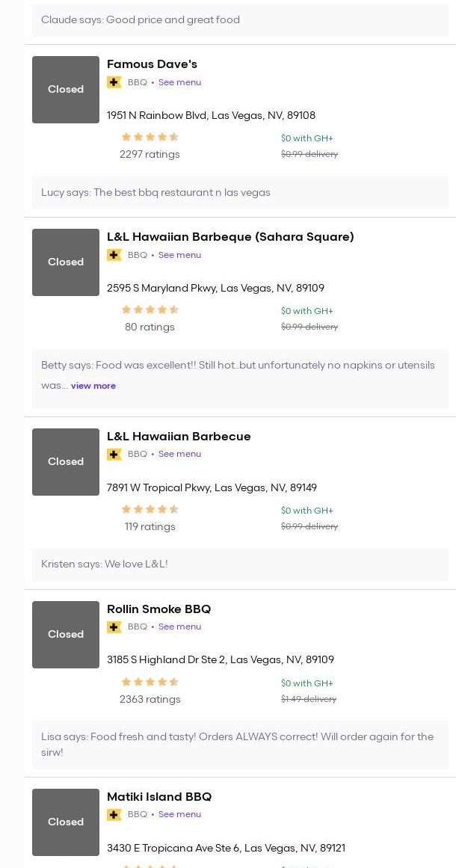This screenshot has width=456, height=868.
Task: Open See menu for L&L Hawaiian Barbecue
Action: [179, 454]
